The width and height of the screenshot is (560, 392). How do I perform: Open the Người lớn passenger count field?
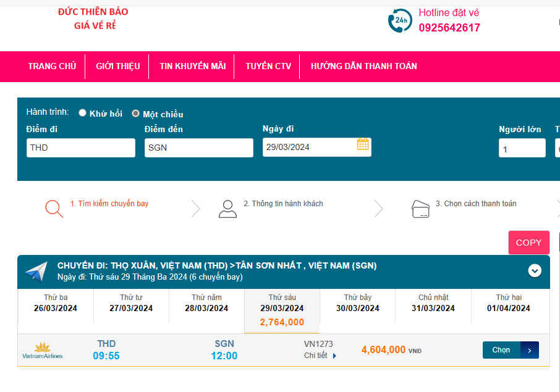tap(522, 148)
